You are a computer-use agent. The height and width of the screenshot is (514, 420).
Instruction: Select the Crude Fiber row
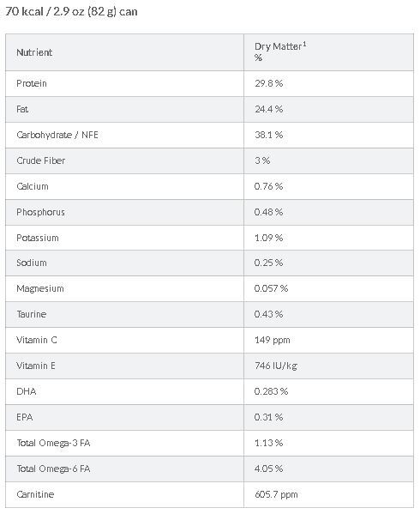click(x=209, y=160)
